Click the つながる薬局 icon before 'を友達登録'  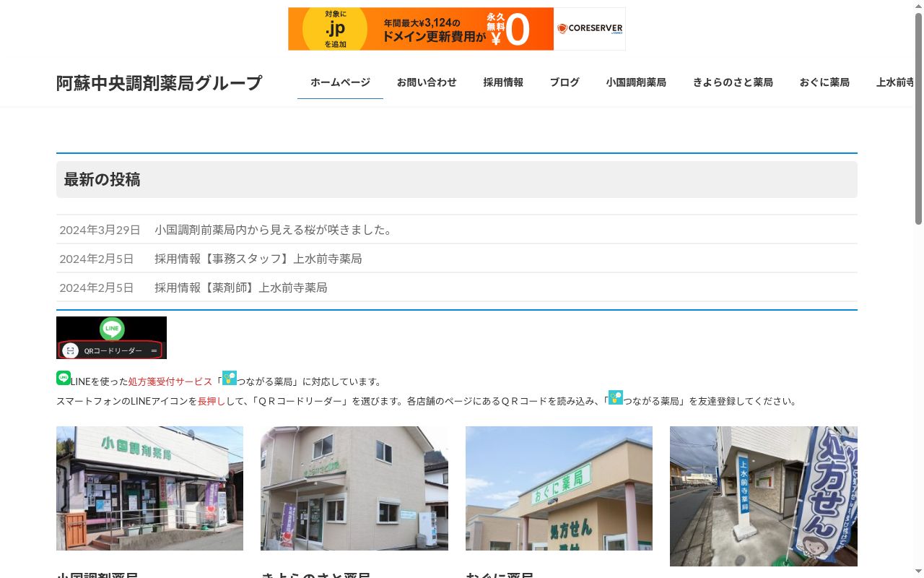tap(616, 397)
